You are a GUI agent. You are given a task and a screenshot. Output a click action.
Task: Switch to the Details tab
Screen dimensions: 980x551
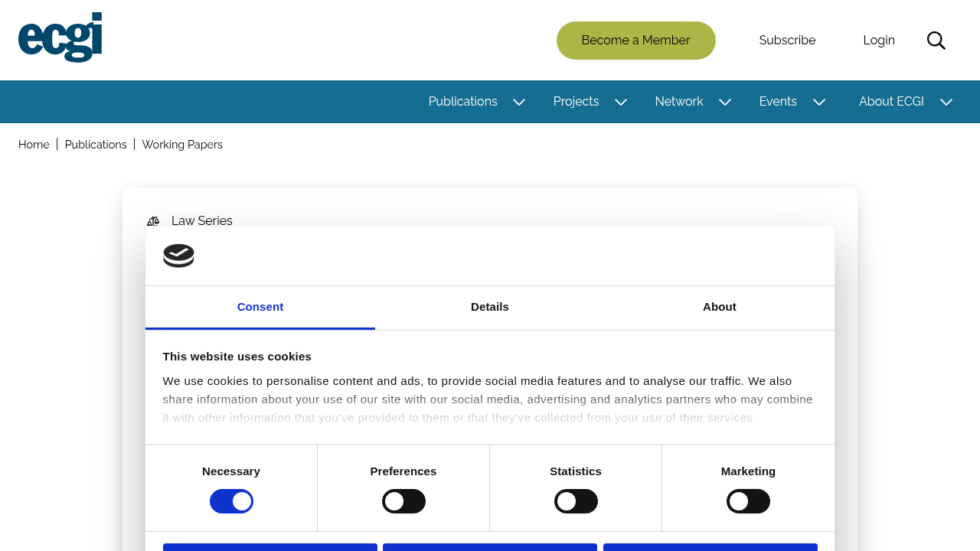[x=490, y=308]
